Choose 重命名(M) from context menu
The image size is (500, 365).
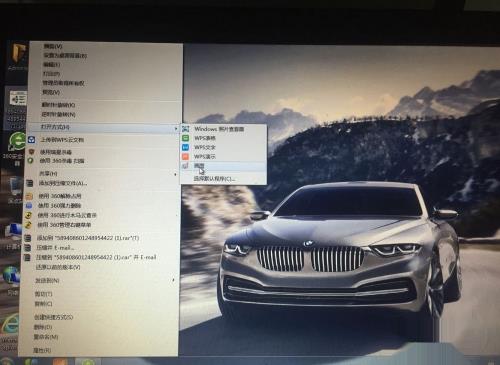pos(46,337)
